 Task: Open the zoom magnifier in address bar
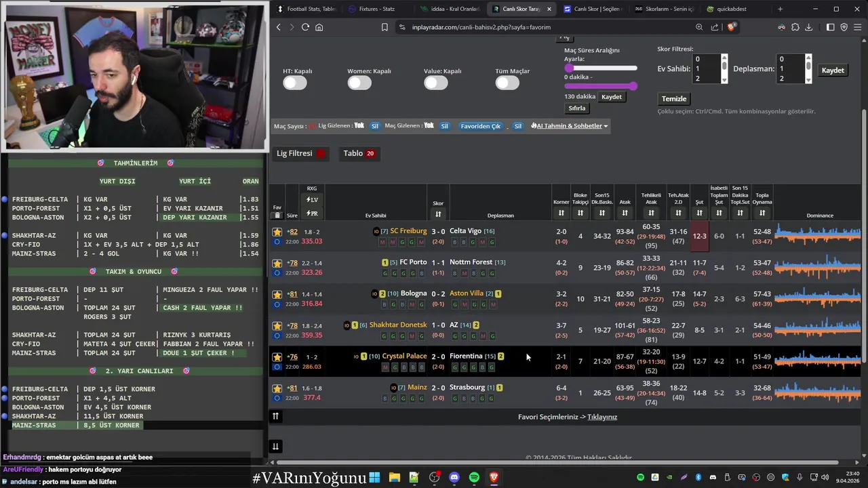point(699,27)
